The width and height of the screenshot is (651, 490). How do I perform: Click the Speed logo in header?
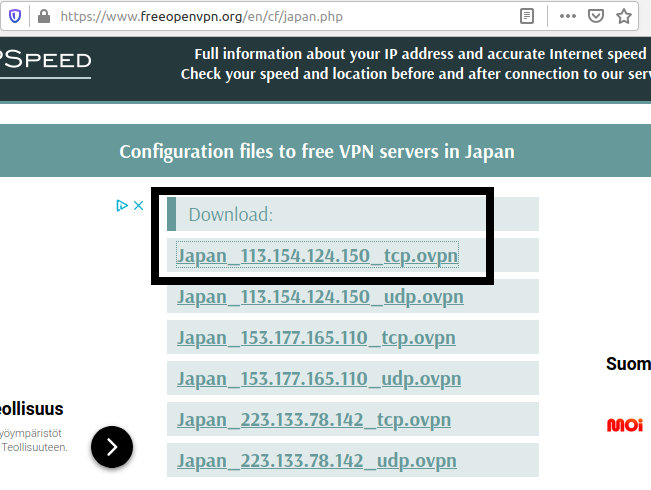pyautogui.click(x=45, y=62)
